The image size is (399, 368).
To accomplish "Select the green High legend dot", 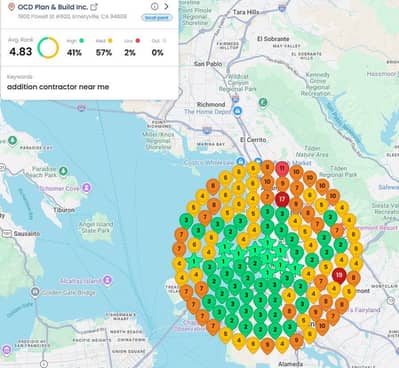I will point(82,41).
